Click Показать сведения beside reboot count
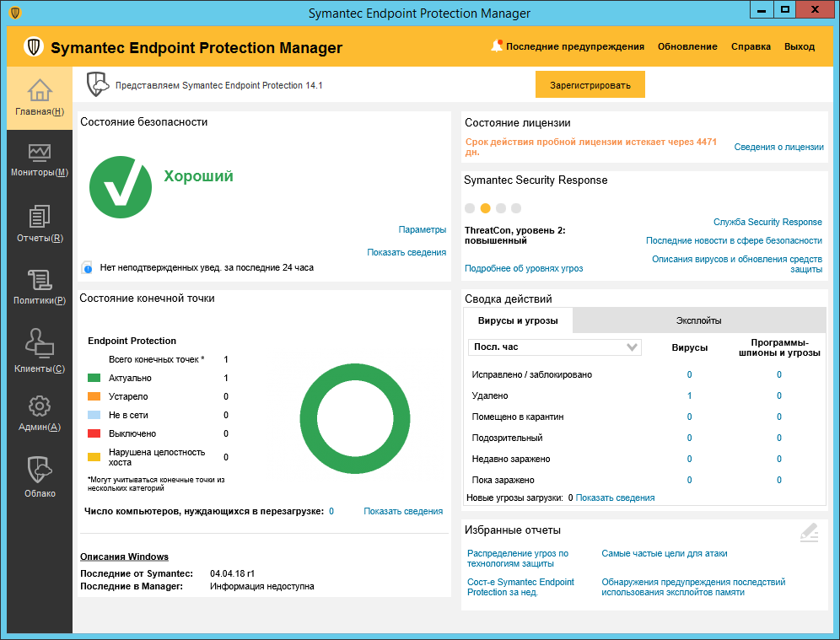 (403, 511)
